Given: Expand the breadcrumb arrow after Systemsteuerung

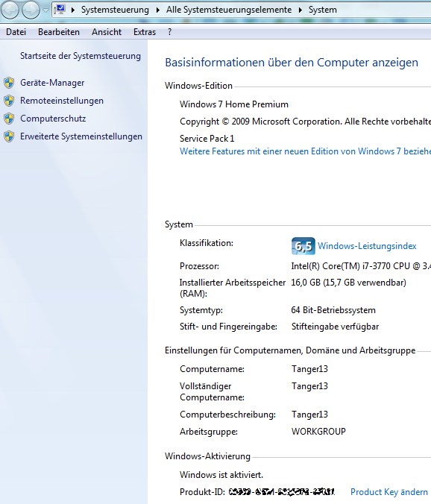Looking at the screenshot, I should tap(158, 10).
